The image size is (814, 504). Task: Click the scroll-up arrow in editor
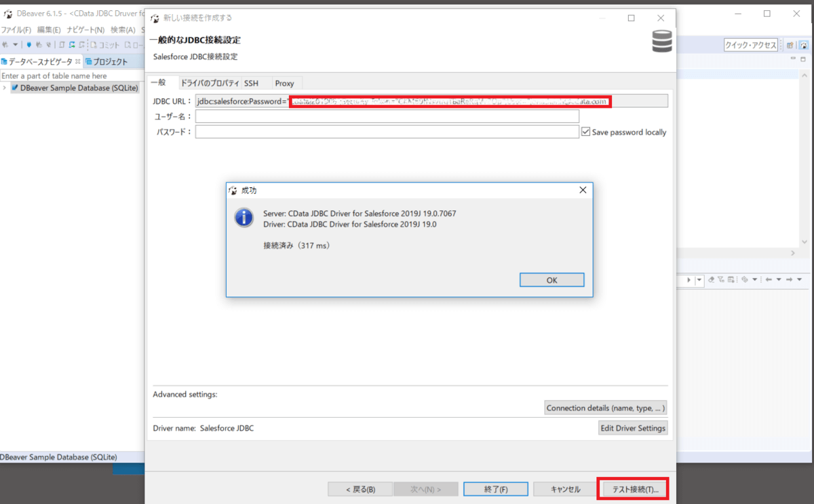[805, 75]
